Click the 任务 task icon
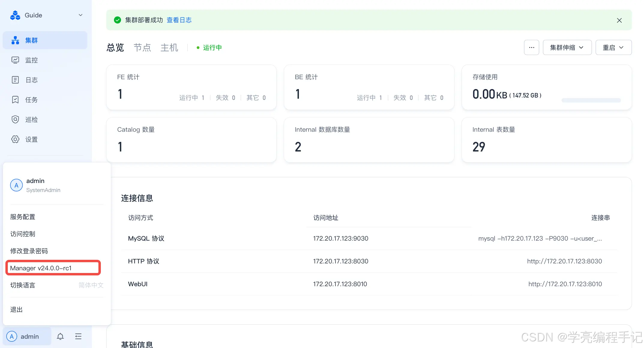This screenshot has width=644, height=348. [15, 100]
